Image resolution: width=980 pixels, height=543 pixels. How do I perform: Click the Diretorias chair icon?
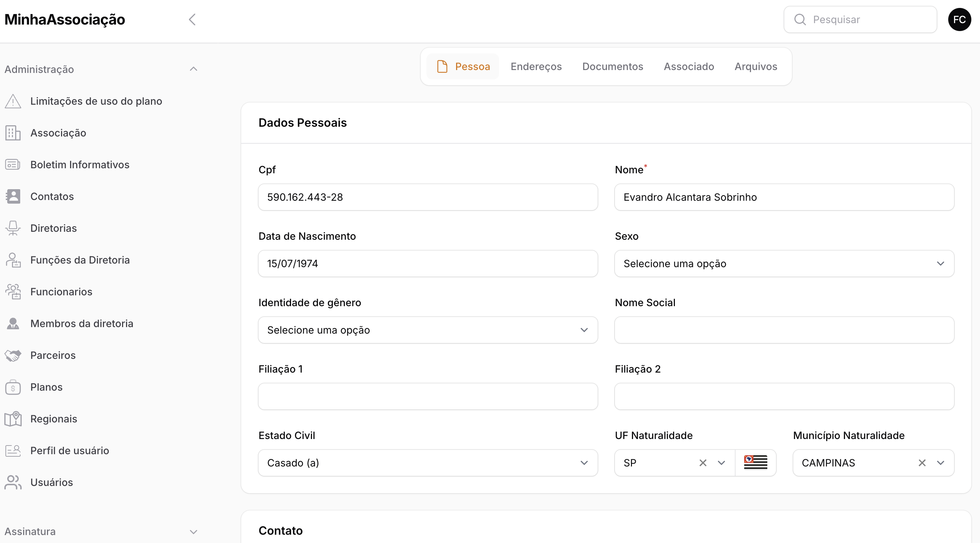click(x=13, y=228)
